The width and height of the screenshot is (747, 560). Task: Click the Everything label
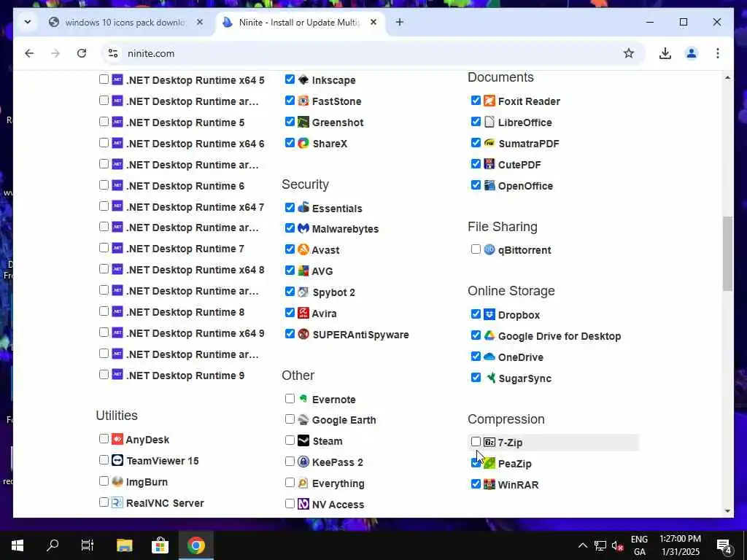click(338, 483)
